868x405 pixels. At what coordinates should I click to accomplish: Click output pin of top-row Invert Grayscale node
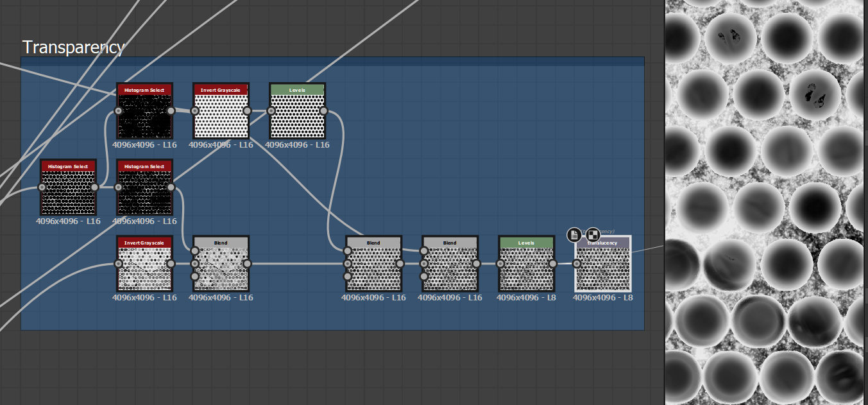click(x=248, y=111)
